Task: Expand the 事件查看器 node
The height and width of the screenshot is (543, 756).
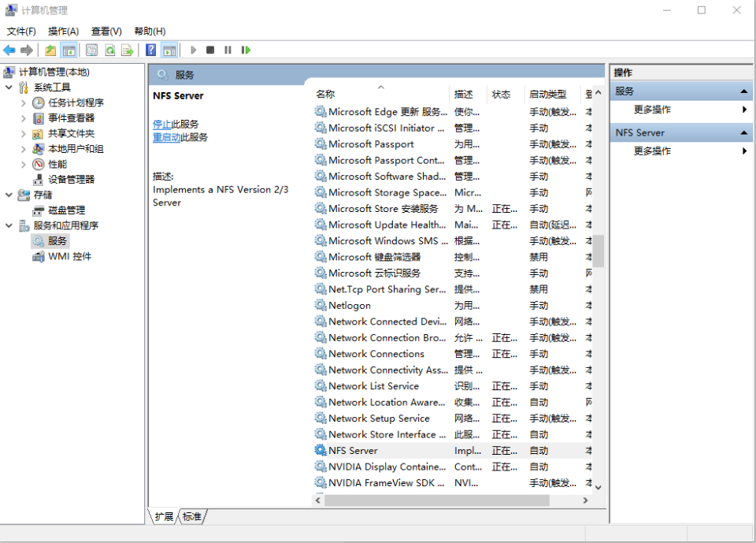Action: tap(23, 118)
